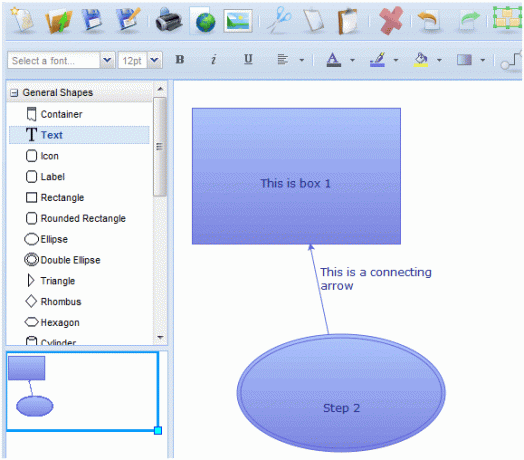Cut selection with the scissors icon

click(x=279, y=19)
